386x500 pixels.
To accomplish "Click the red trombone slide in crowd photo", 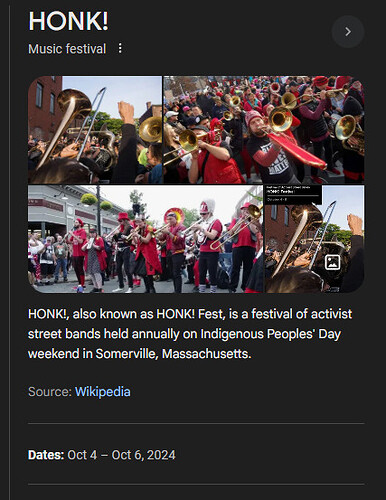I will (295, 149).
